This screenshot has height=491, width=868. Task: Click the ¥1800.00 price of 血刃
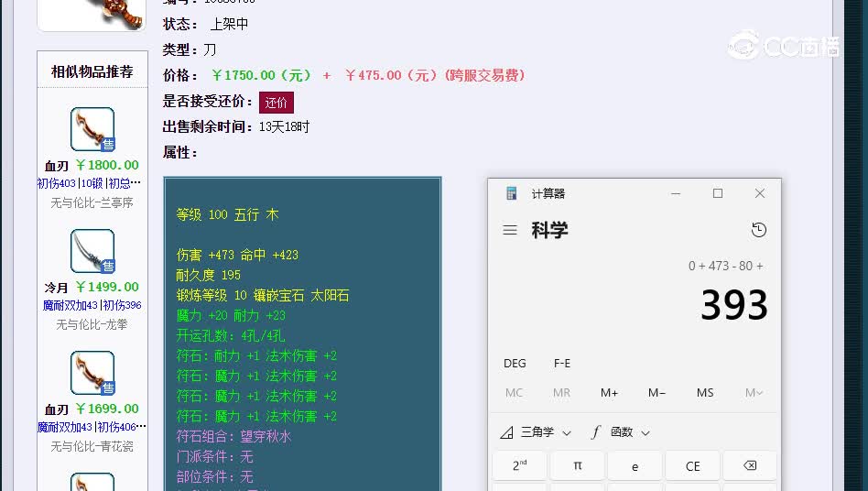107,165
